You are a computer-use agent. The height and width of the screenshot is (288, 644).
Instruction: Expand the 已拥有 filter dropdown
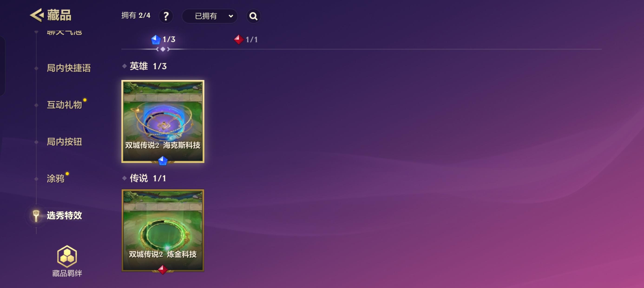(x=210, y=16)
